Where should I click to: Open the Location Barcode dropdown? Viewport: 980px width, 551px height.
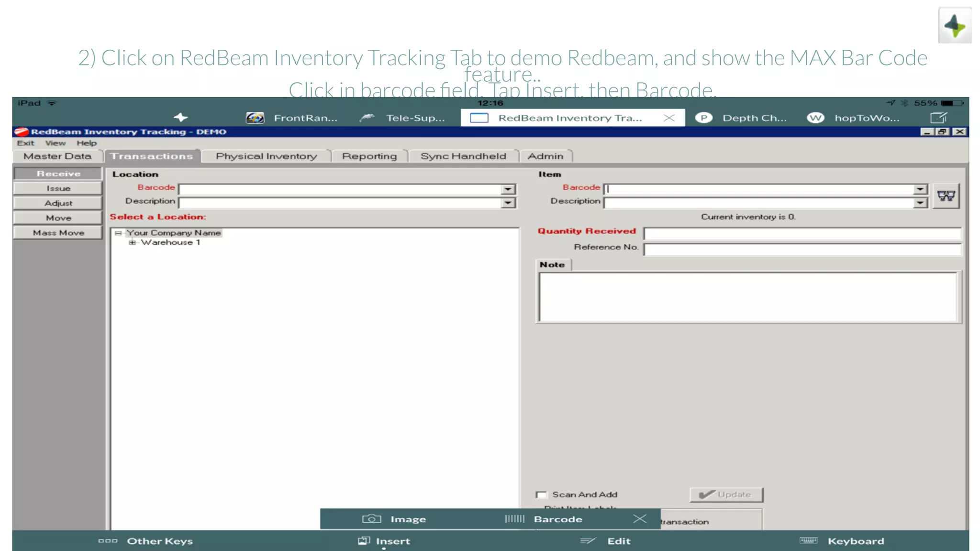508,189
